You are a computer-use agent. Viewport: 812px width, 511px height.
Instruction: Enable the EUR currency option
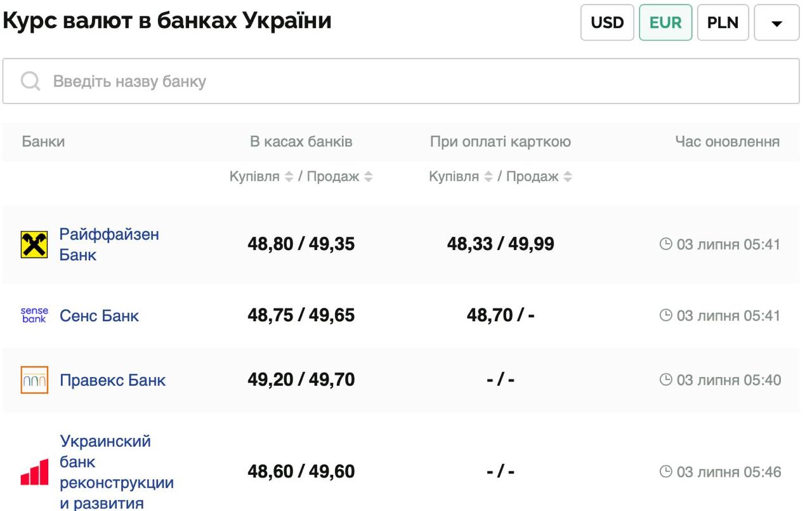pyautogui.click(x=665, y=23)
